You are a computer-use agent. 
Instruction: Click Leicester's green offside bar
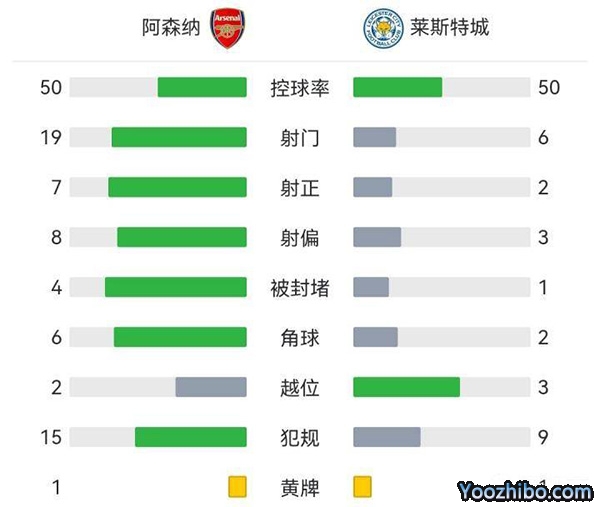[x=406, y=387]
